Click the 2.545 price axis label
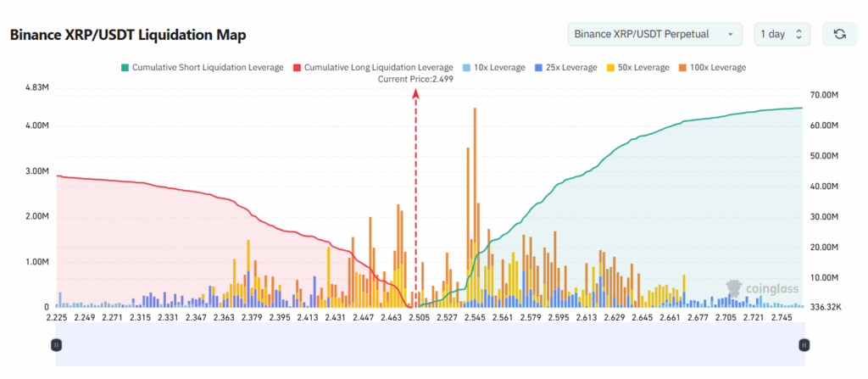Image resolution: width=868 pixels, height=379 pixels. [x=476, y=318]
